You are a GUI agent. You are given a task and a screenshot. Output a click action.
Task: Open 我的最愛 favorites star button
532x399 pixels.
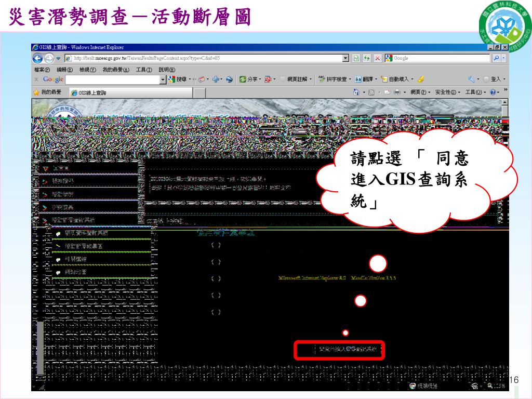(x=47, y=92)
